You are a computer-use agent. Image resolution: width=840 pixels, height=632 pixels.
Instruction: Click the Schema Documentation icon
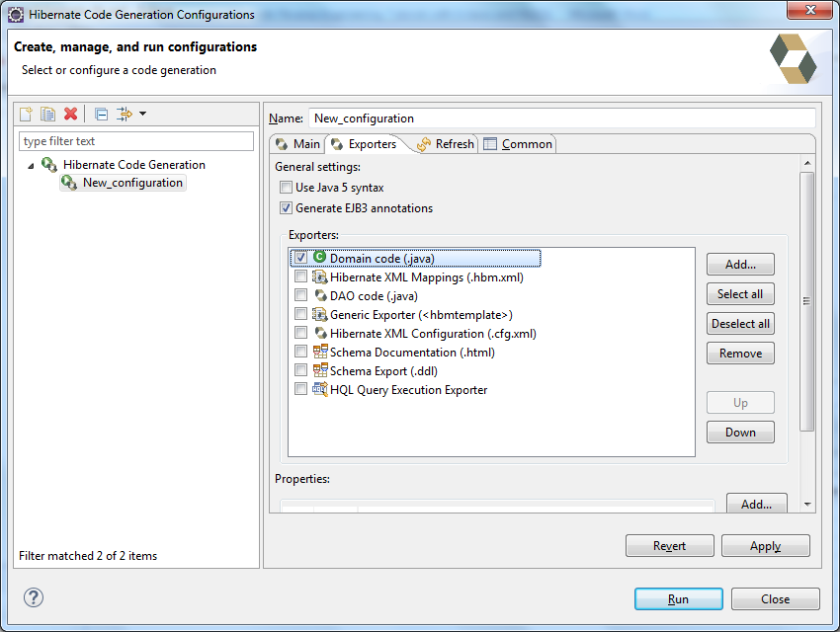click(x=320, y=352)
